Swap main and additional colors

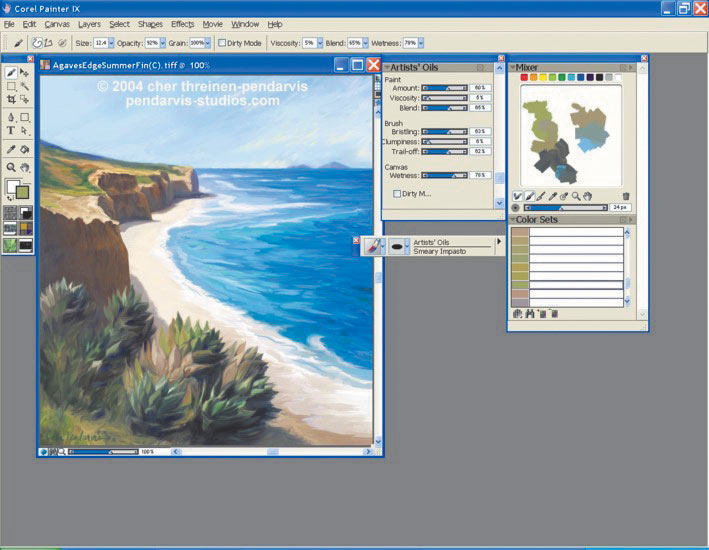9,199
